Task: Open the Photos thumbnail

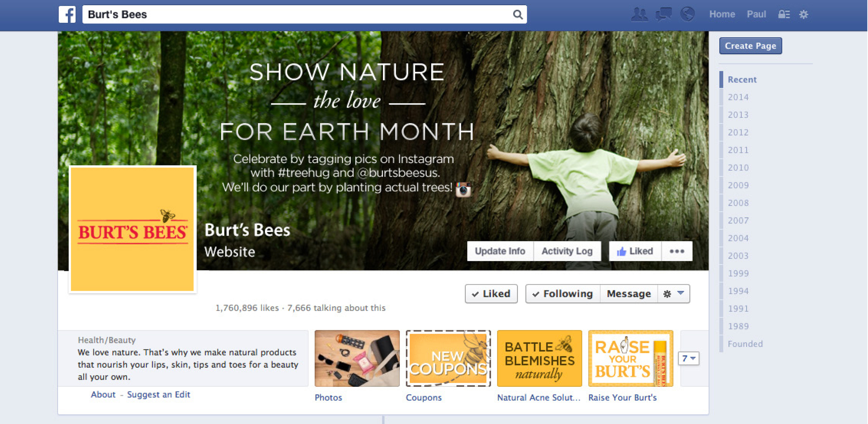Action: pyautogui.click(x=357, y=358)
